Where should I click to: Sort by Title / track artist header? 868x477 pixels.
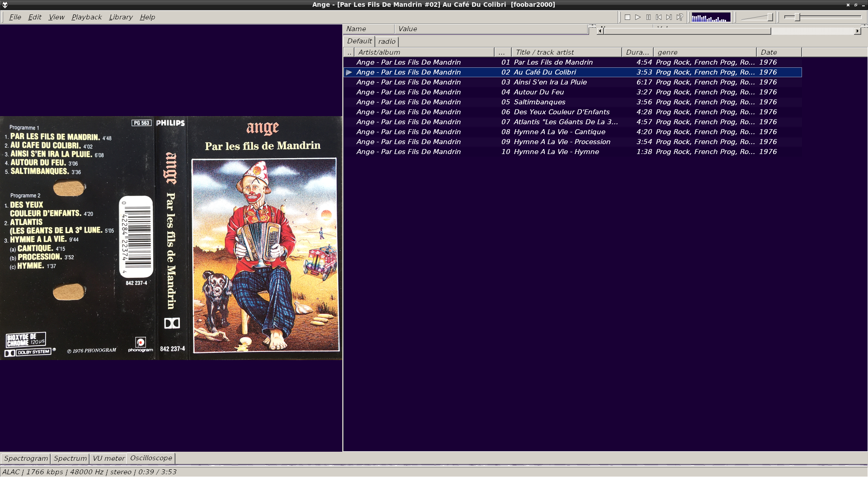567,52
